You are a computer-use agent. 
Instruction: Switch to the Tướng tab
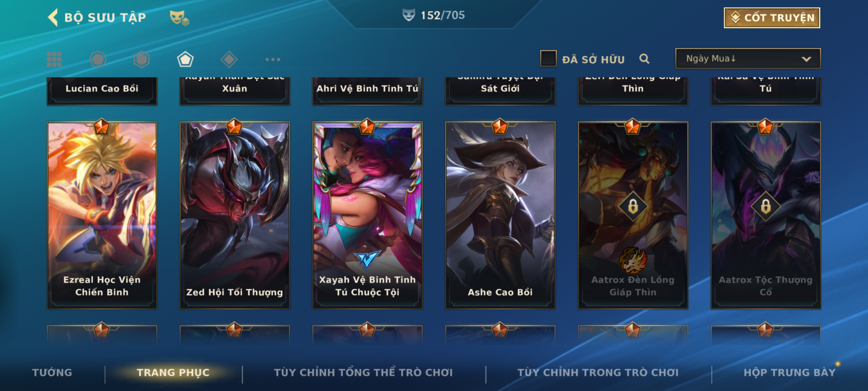coord(52,373)
